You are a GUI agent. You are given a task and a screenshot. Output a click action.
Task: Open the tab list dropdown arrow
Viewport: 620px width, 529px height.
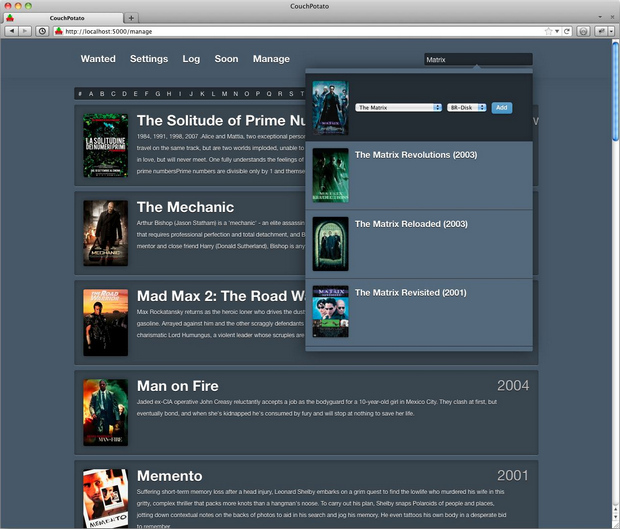pos(600,17)
